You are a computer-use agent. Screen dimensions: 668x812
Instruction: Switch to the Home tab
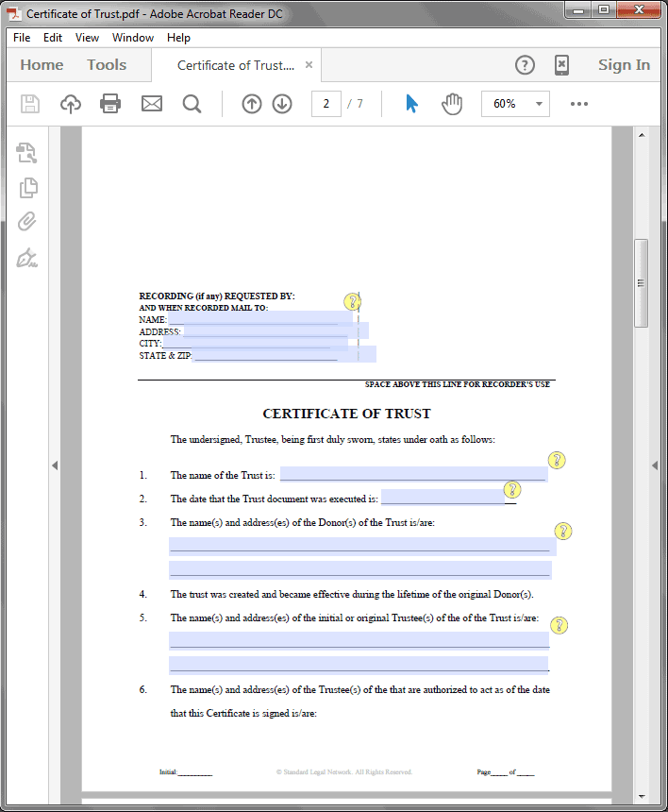[x=42, y=65]
